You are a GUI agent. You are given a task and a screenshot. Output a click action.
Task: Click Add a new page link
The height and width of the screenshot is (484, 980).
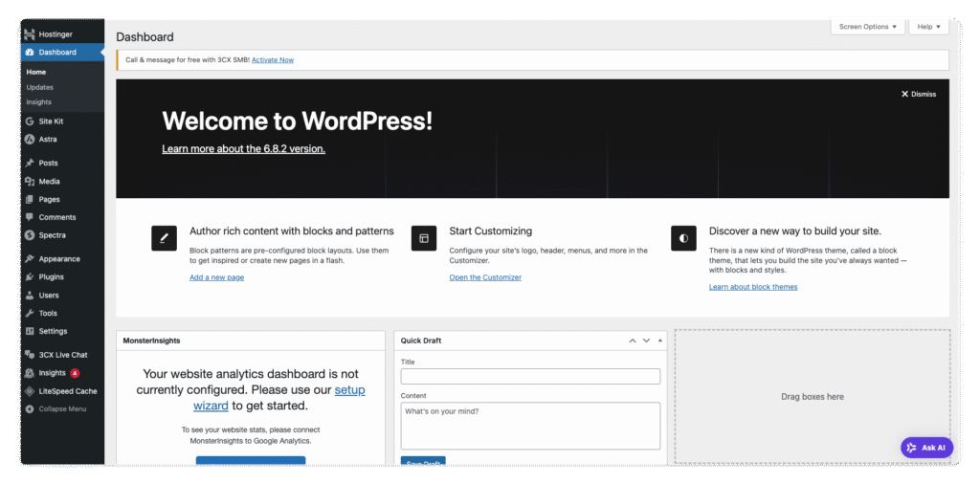[217, 277]
